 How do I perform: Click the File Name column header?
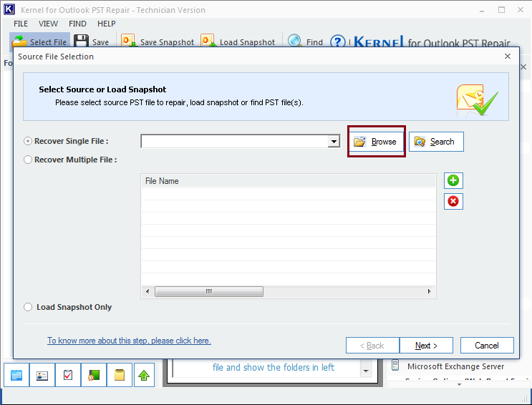click(x=289, y=181)
